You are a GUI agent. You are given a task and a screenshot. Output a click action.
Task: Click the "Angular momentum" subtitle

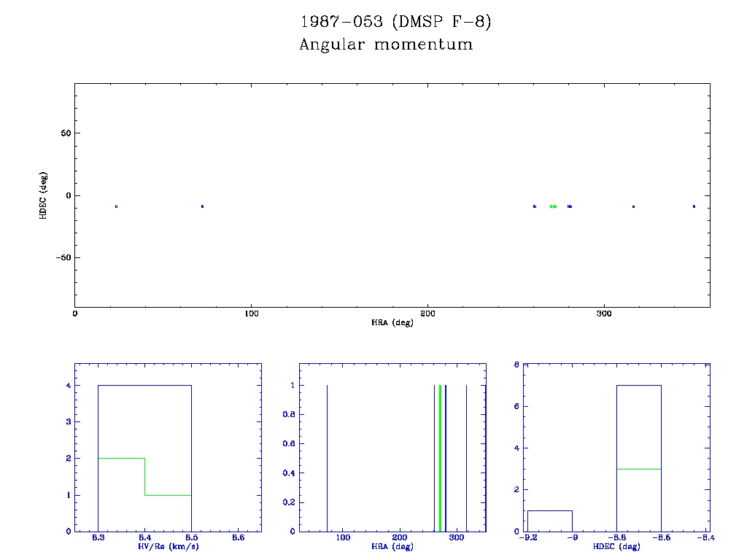pyautogui.click(x=386, y=44)
